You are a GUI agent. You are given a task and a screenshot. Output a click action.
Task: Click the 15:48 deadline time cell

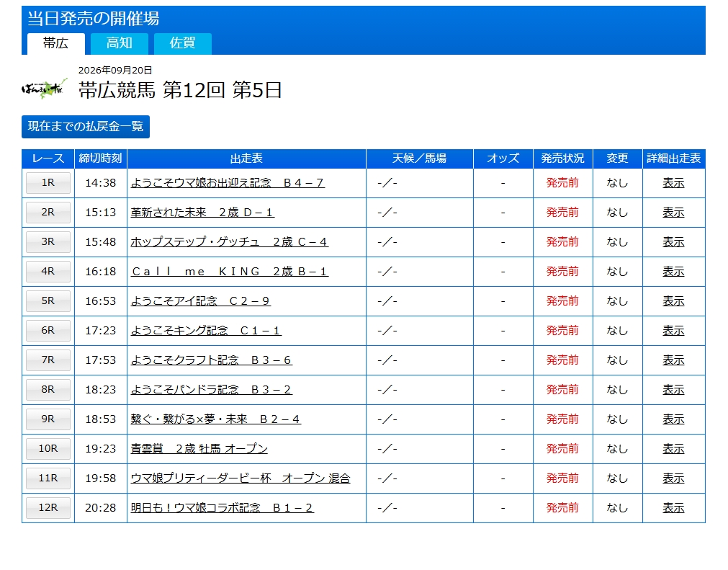click(101, 242)
